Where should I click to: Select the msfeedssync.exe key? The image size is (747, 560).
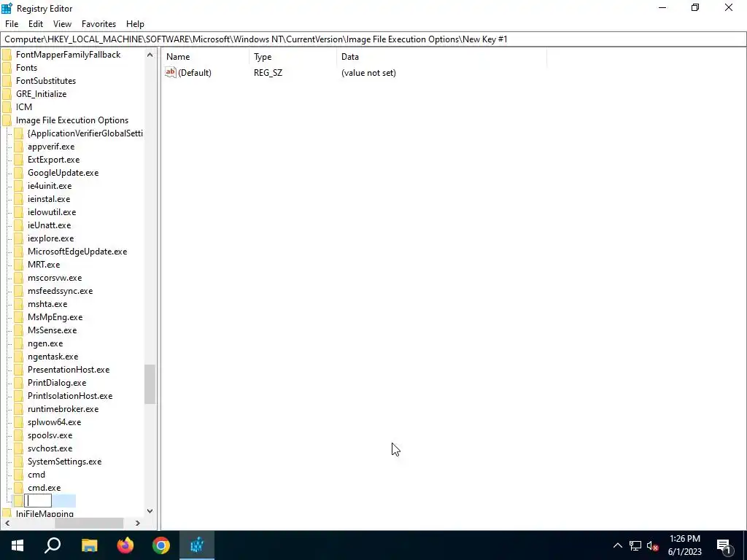click(60, 291)
